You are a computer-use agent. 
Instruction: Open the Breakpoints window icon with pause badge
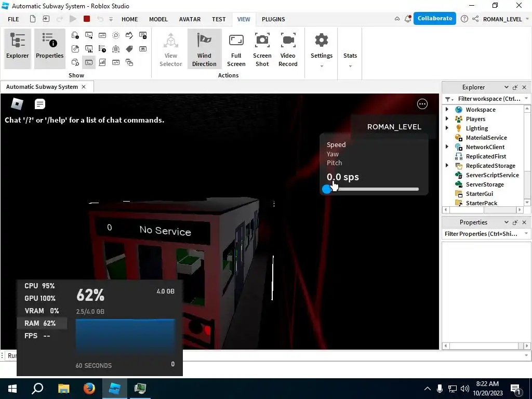[143, 35]
